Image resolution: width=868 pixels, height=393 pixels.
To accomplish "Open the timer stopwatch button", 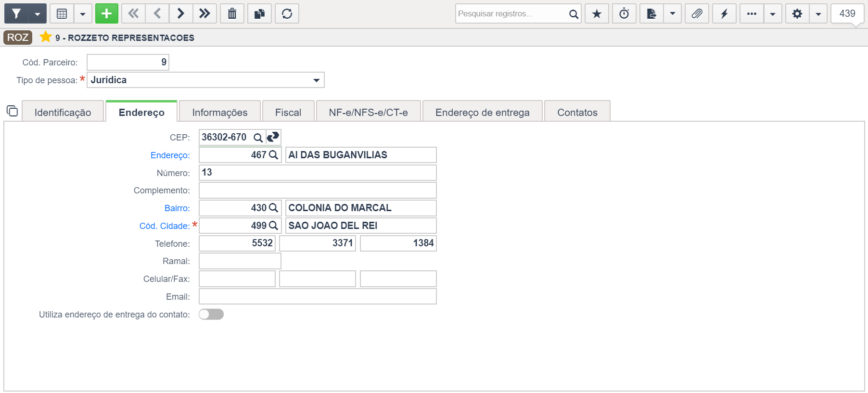I will (x=625, y=13).
